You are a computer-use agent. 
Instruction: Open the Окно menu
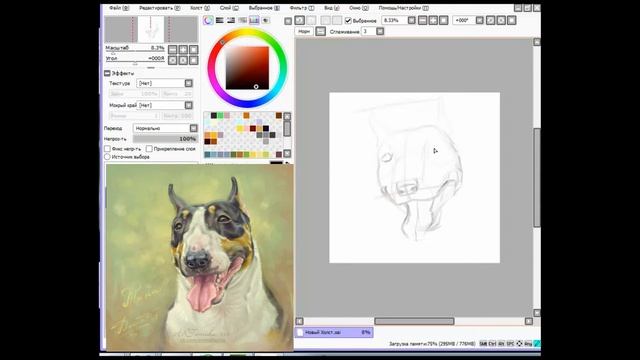[x=359, y=8]
